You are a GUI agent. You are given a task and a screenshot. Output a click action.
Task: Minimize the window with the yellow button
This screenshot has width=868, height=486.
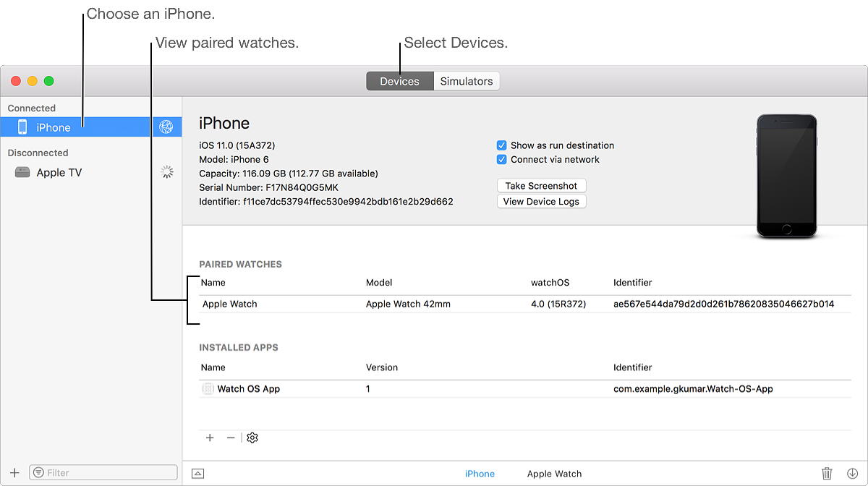[32, 81]
